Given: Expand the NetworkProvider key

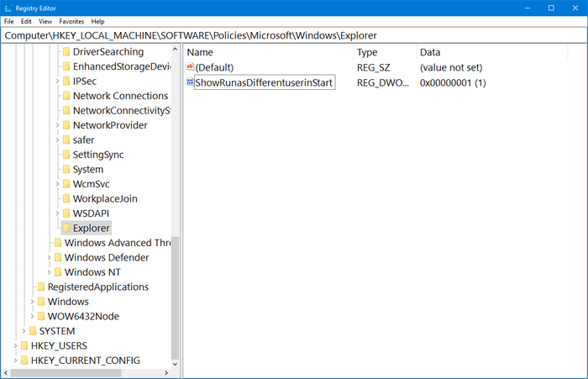Looking at the screenshot, I should pos(57,125).
